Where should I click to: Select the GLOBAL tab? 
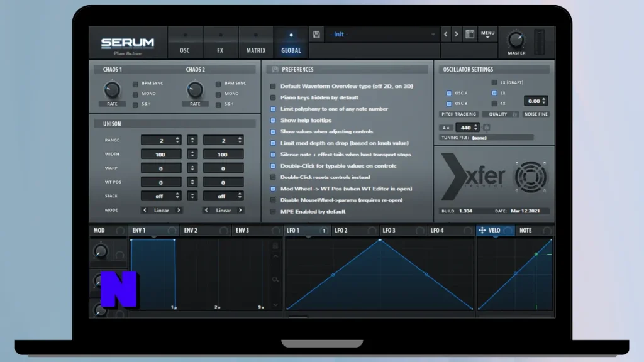click(291, 43)
